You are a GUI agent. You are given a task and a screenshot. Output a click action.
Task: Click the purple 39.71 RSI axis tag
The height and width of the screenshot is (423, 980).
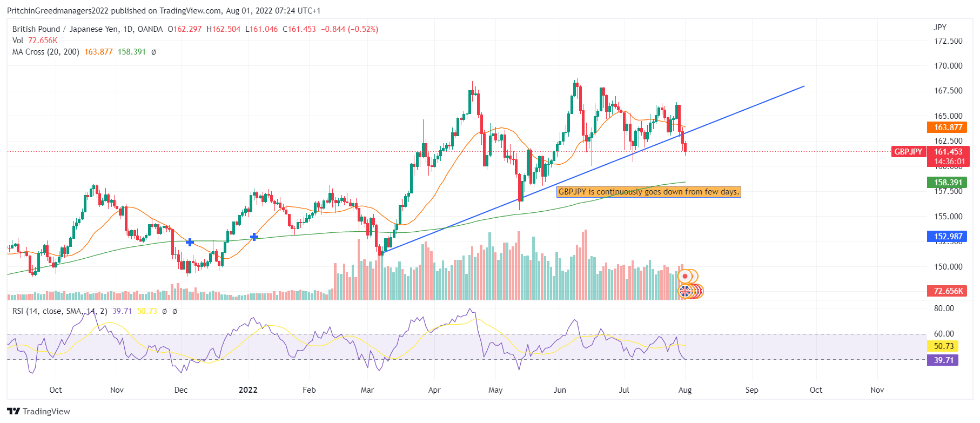coord(943,360)
